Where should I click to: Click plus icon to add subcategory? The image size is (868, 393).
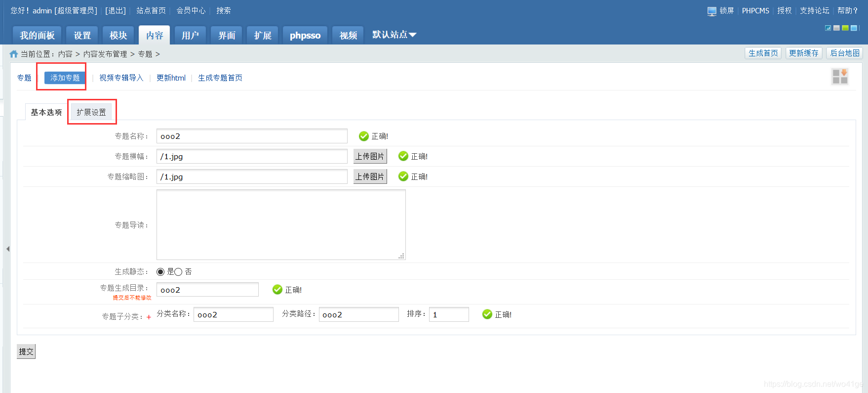tap(149, 317)
